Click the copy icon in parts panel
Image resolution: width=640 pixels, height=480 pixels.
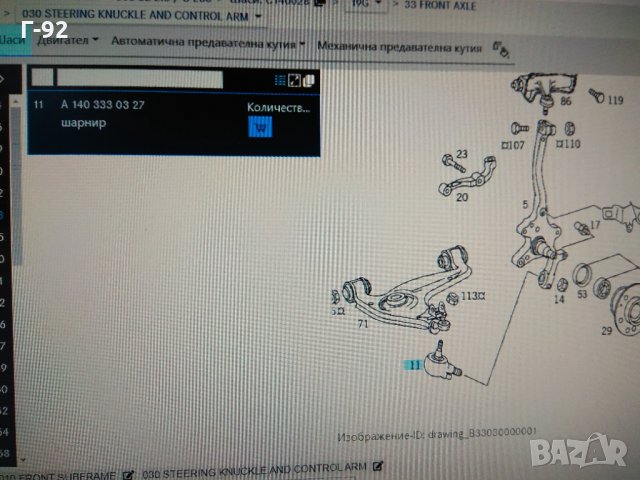309,80
